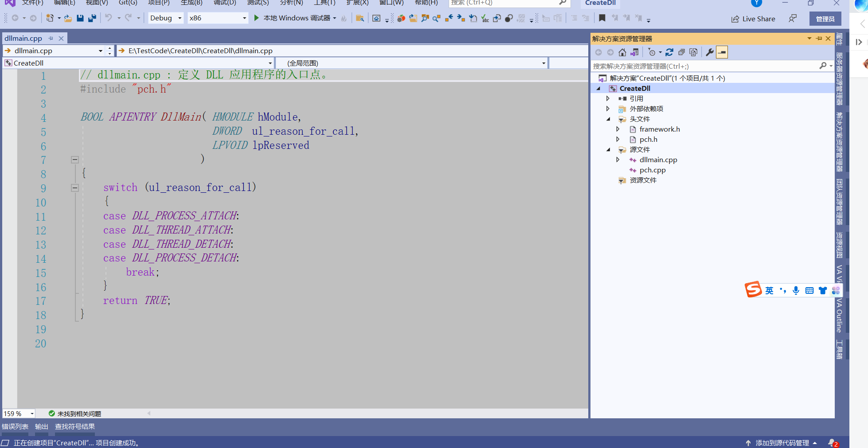Open Solution Explorer properties with the wrench icon
This screenshot has height=448, width=868.
tap(709, 52)
